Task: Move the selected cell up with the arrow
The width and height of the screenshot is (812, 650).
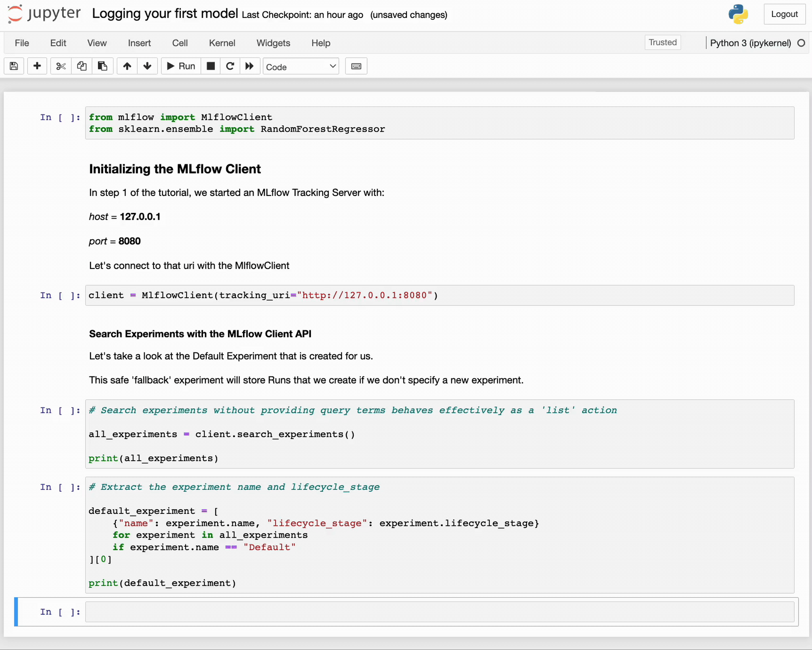Action: coord(127,66)
